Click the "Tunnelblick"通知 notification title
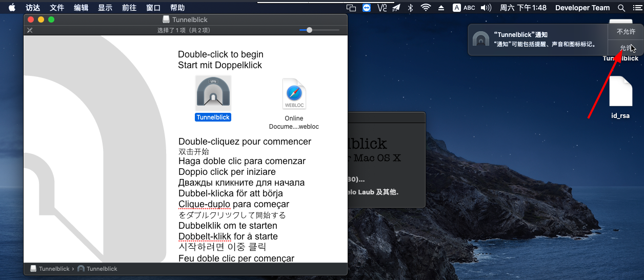The width and height of the screenshot is (644, 280). tap(520, 35)
